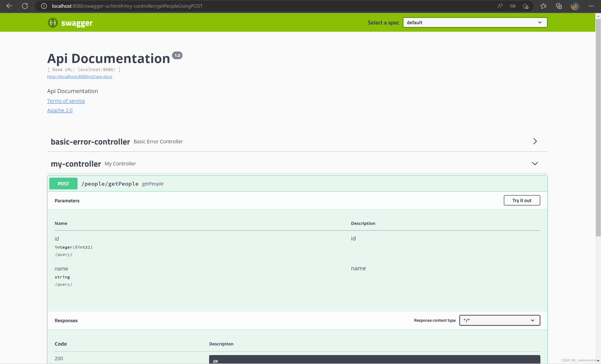
Task: Open browser settings ellipsis menu
Action: pos(591,6)
